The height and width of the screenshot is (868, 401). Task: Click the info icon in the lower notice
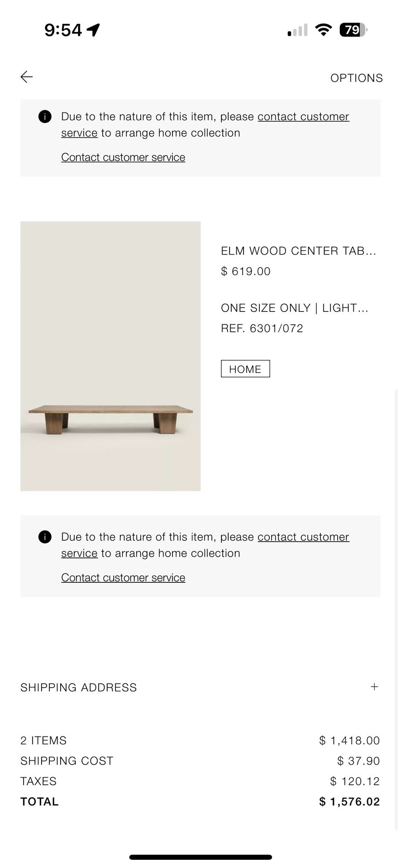coord(45,537)
